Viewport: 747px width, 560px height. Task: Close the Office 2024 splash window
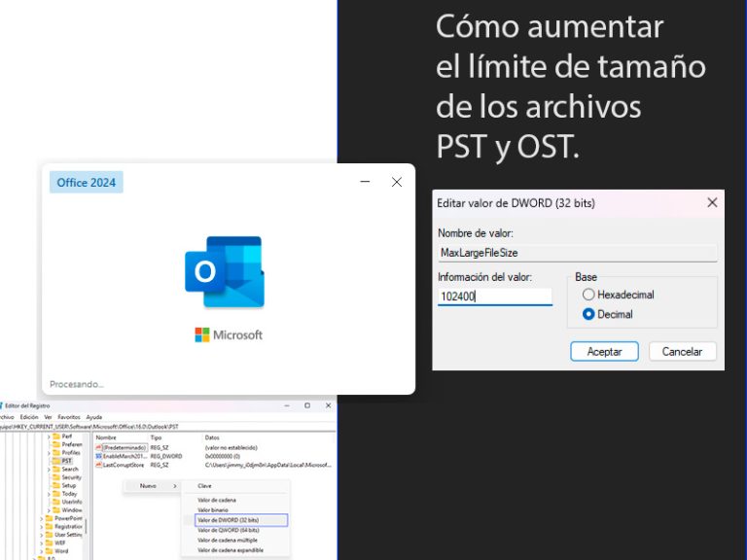tap(397, 182)
